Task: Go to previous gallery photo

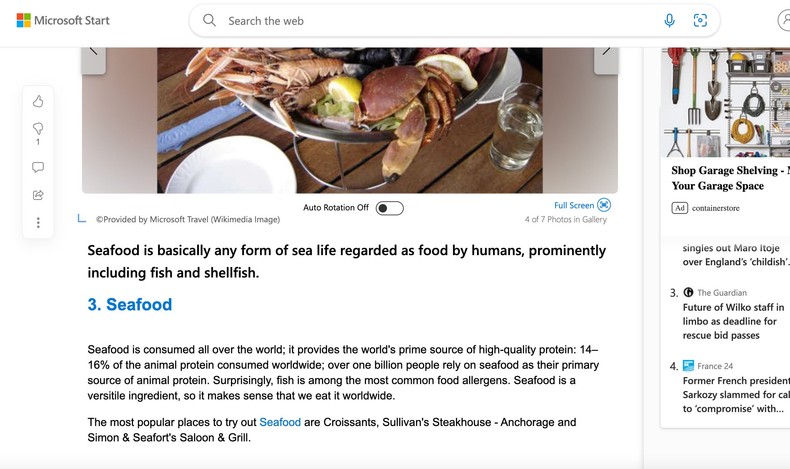Action: pos(94,51)
